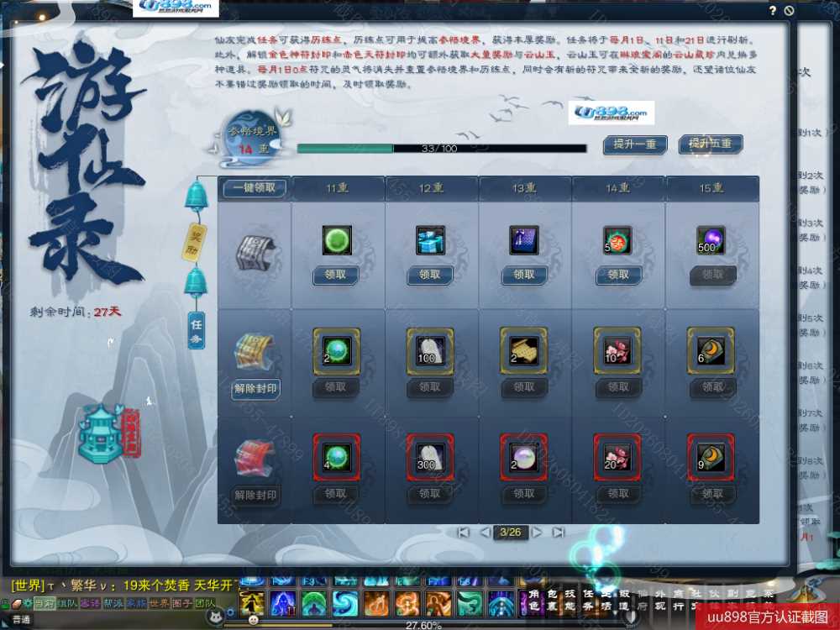
Task: Switch chat to the 密语 channel
Action: 90,603
